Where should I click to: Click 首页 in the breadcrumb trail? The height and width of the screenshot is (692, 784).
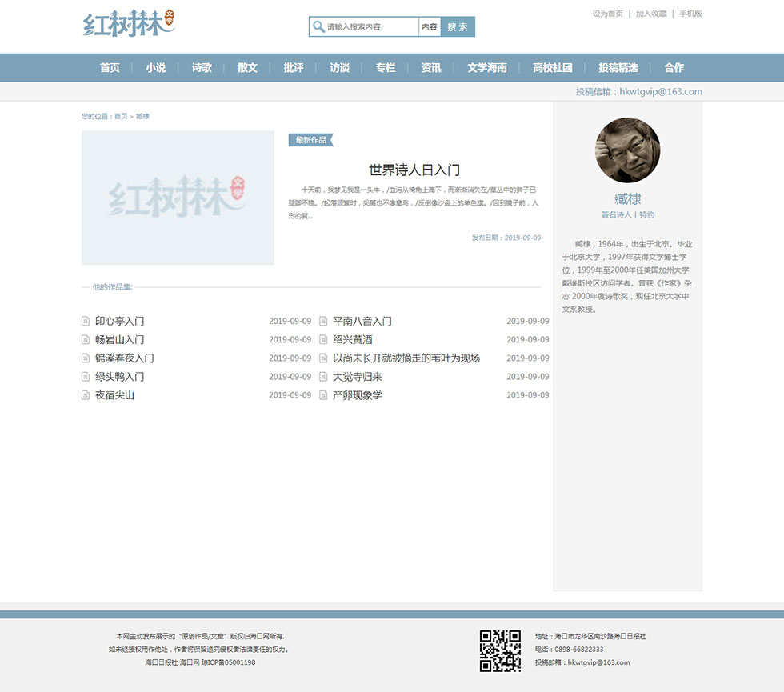[121, 117]
